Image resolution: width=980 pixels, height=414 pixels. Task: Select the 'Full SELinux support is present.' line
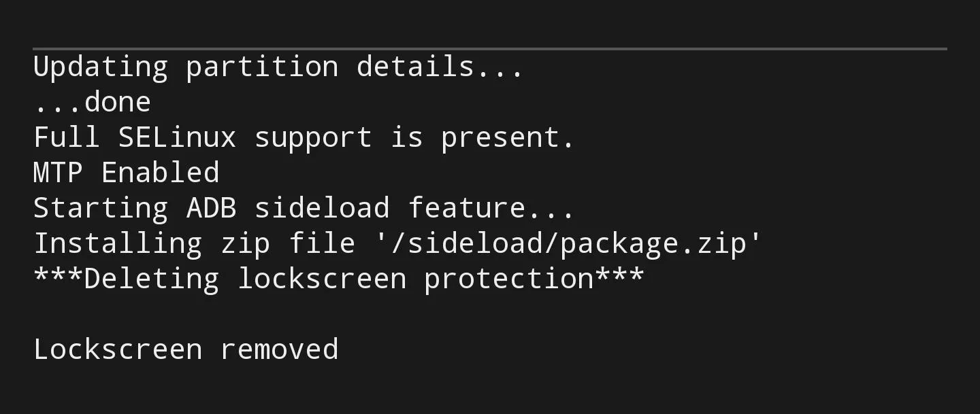[304, 137]
